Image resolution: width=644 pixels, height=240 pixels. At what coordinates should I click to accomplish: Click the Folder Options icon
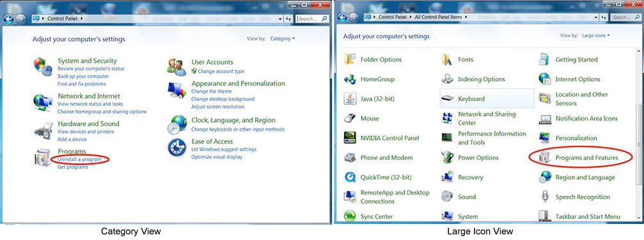(350, 60)
